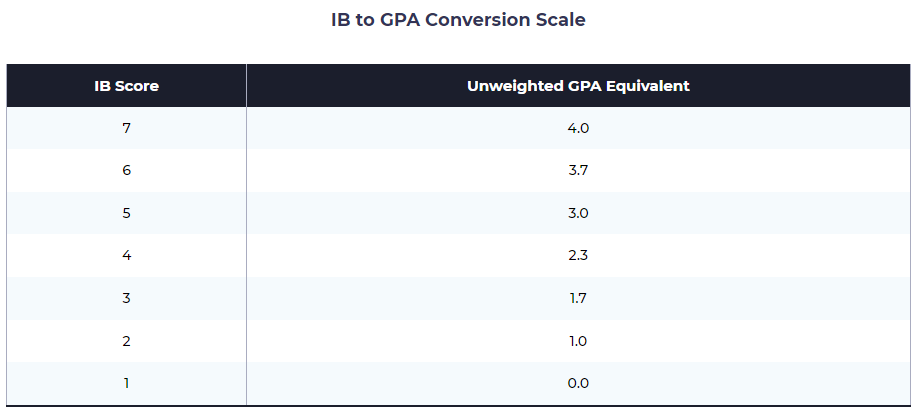Click the IB Score cell showing 7
915x416 pixels.
tap(127, 128)
